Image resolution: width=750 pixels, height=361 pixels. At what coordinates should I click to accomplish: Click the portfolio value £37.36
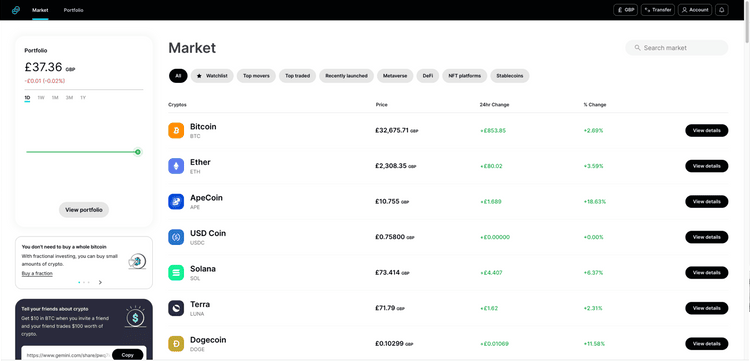click(x=43, y=67)
